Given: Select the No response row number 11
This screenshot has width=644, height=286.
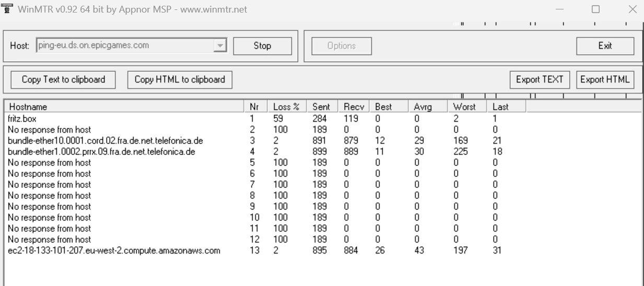Looking at the screenshot, I should 264,228.
